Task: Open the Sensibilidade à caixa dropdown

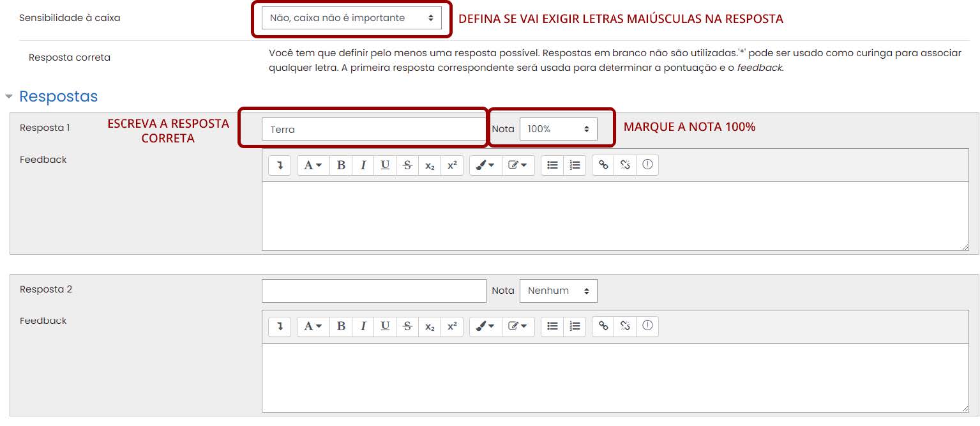Action: 351,18
